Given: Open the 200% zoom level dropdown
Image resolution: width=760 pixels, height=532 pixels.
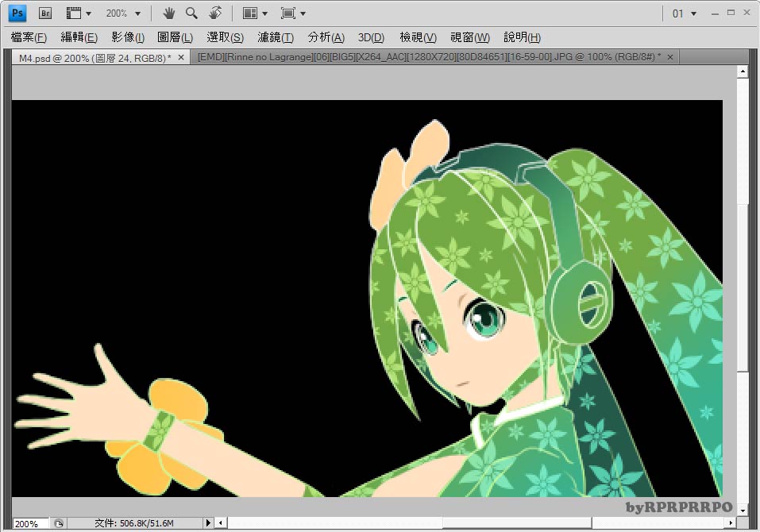Looking at the screenshot, I should (x=123, y=13).
